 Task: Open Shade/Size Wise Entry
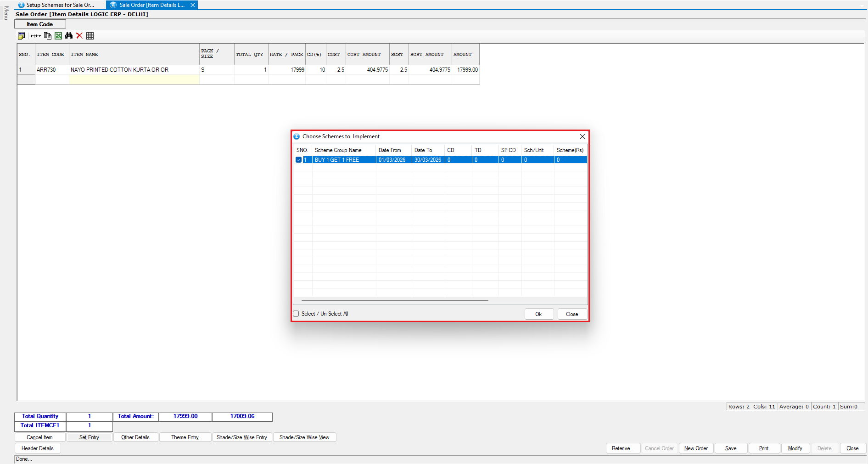tap(241, 437)
